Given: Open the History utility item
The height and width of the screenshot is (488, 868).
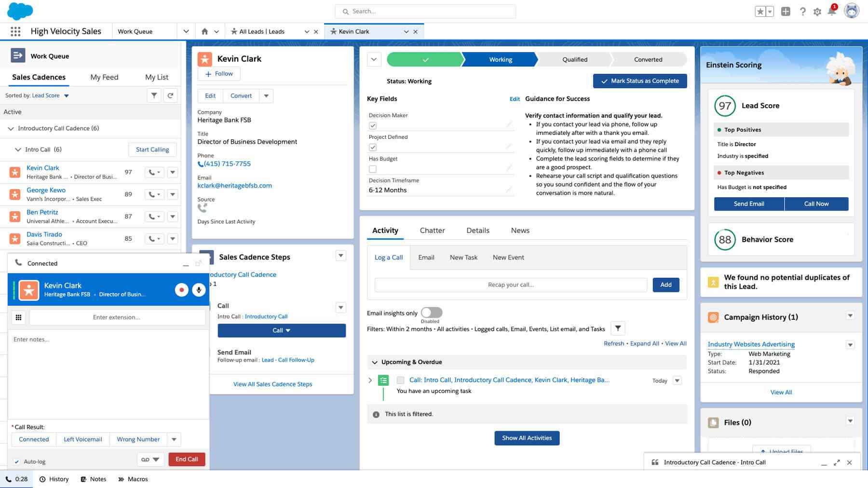Looking at the screenshot, I should [x=54, y=479].
